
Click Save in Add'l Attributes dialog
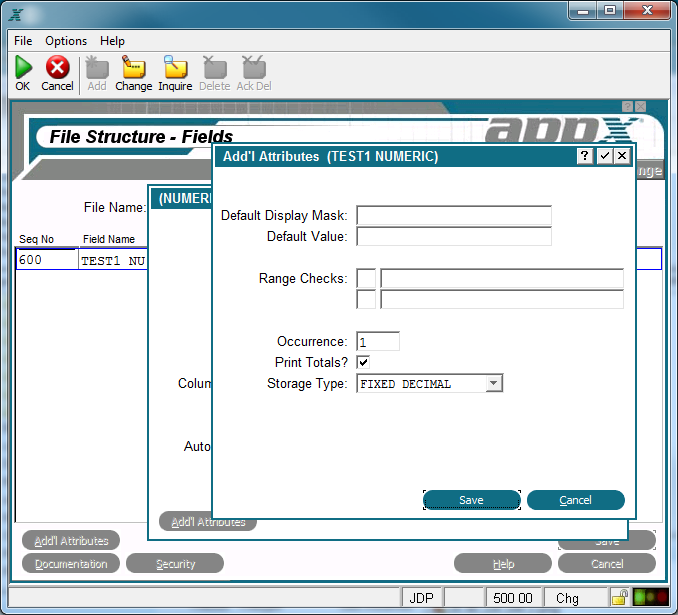coord(471,500)
